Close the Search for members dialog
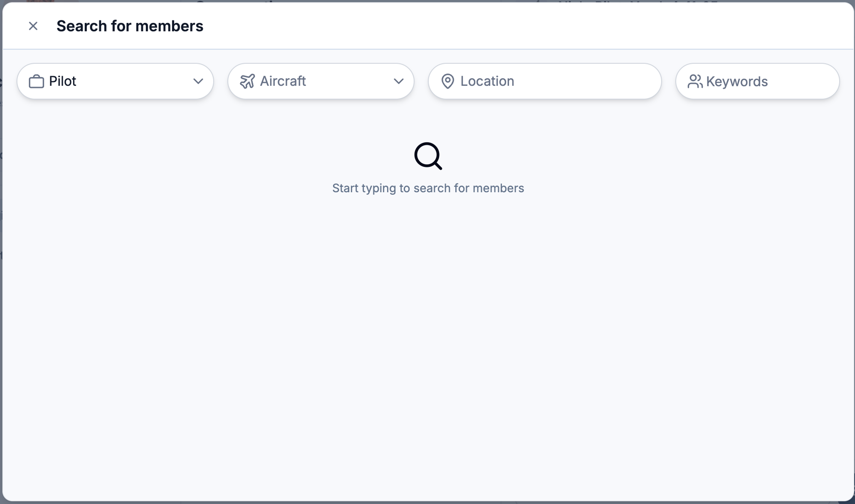Viewport: 855px width, 504px height. (33, 26)
